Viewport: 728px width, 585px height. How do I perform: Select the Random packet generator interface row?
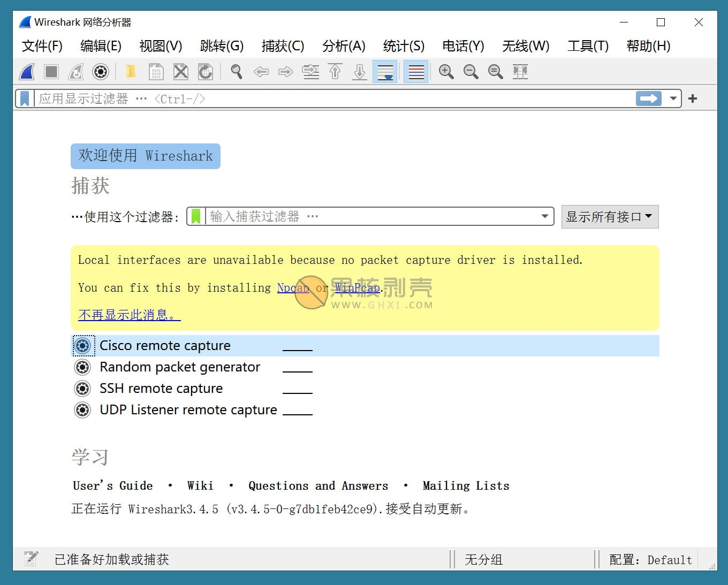365,367
